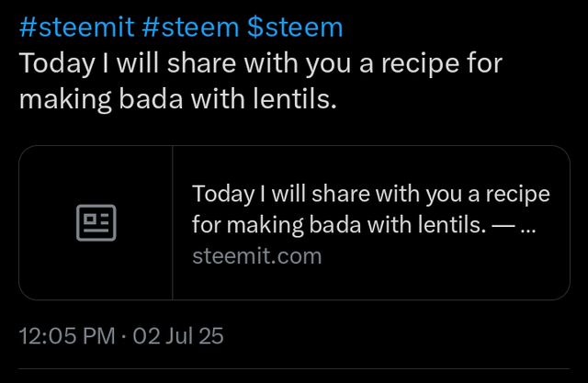The width and height of the screenshot is (588, 383).
Task: Click the steemit.com domain label
Action: (257, 256)
